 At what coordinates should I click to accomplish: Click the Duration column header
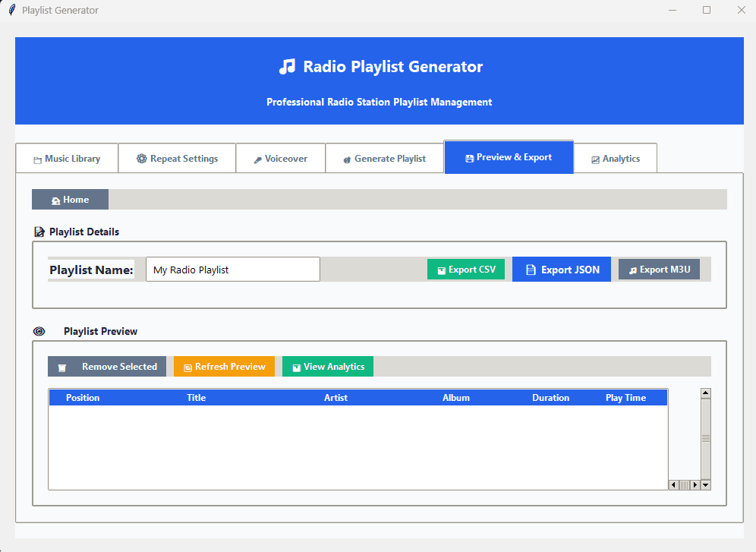[x=550, y=397]
